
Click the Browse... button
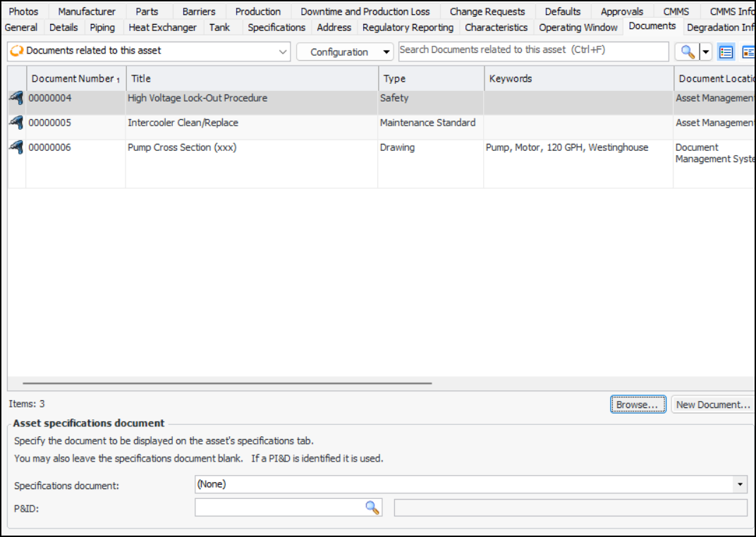pyautogui.click(x=638, y=405)
